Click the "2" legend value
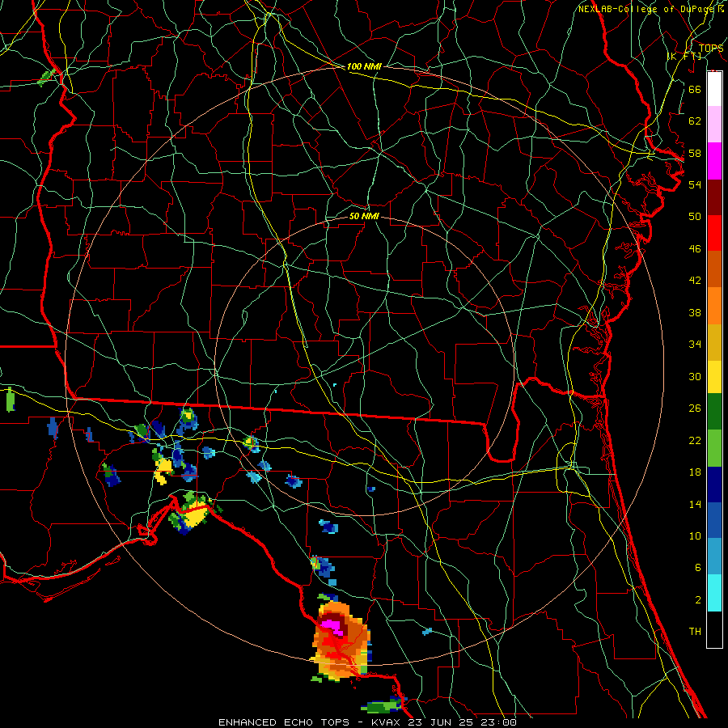 coord(697,600)
